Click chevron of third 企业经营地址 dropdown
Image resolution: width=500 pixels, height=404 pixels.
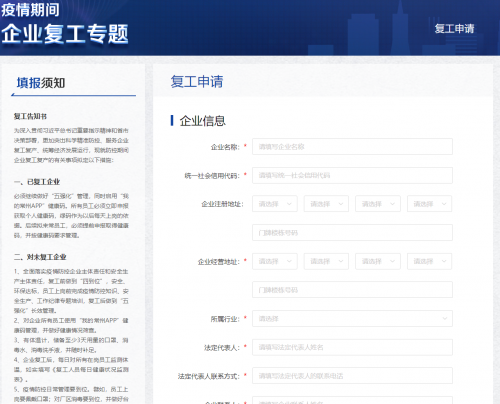pos(392,261)
